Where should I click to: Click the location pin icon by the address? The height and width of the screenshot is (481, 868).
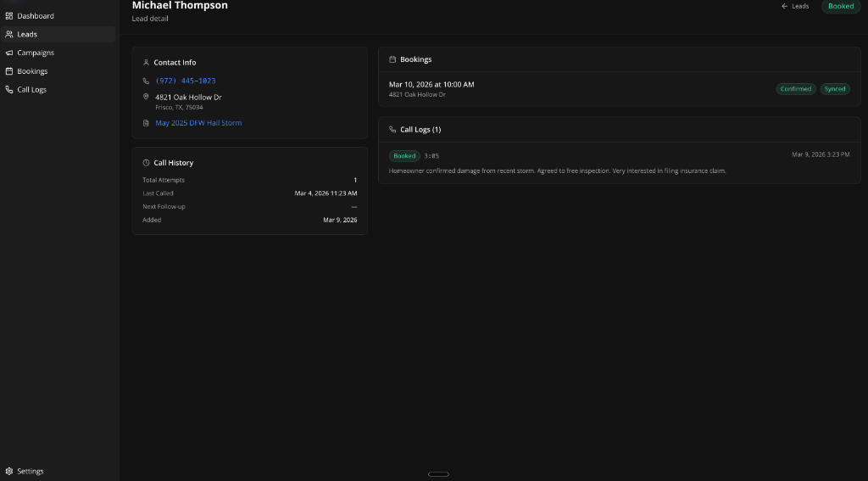(146, 97)
